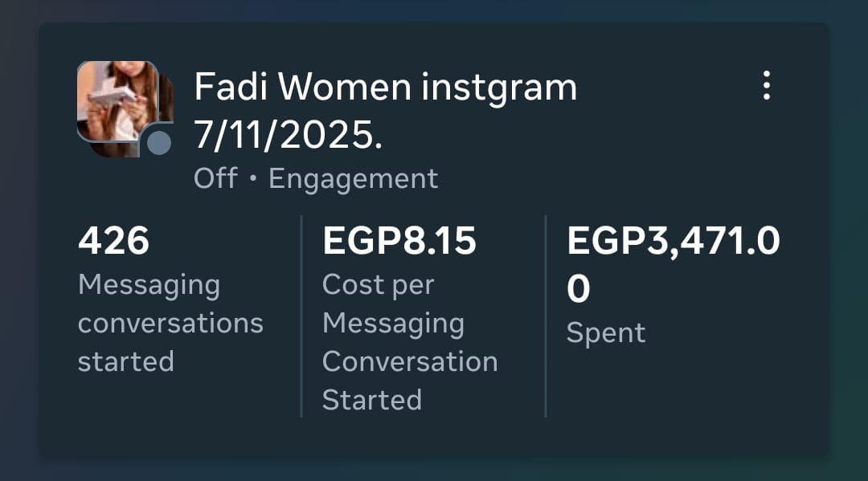Click the bullet separator between Off and Engagement
The image size is (868, 481).
click(x=252, y=179)
